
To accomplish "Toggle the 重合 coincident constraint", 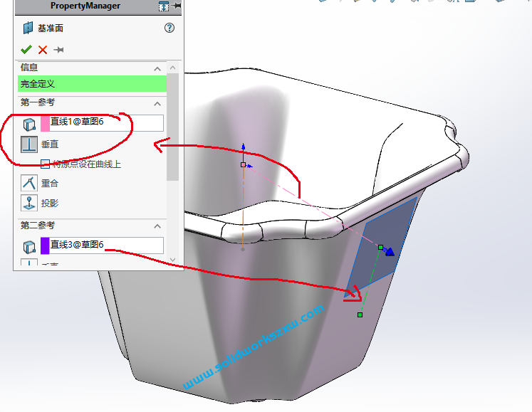I will pos(29,183).
